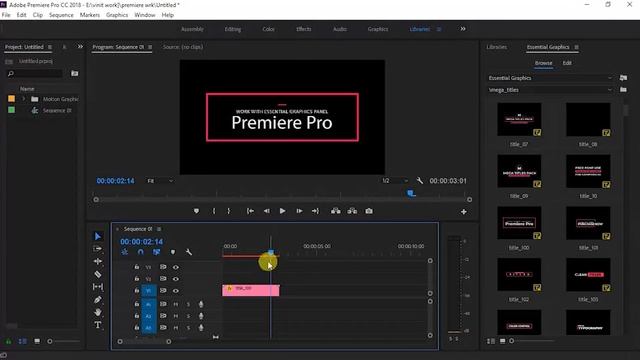
Task: Activate the Pen tool
Action: click(x=98, y=300)
